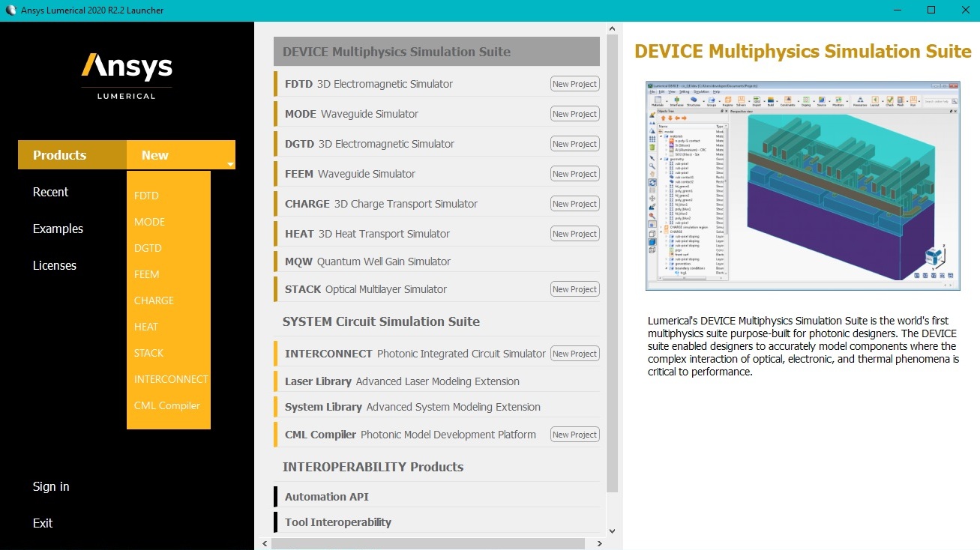Start a New Project for MODE

574,114
